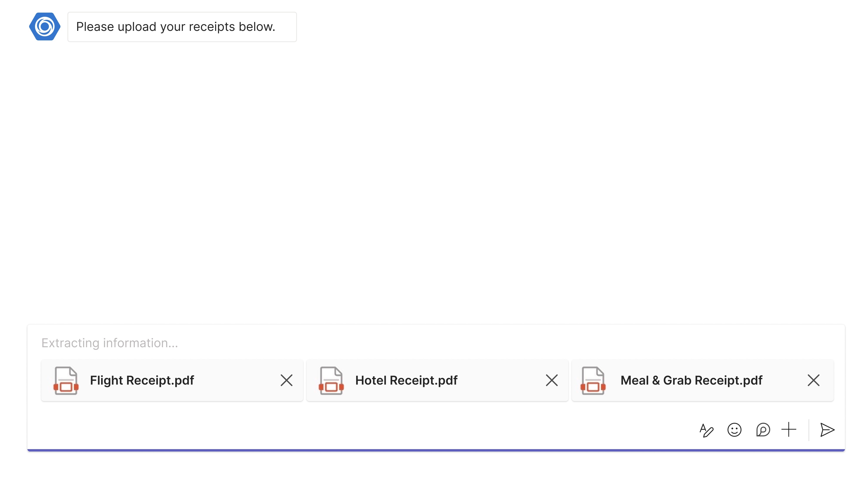This screenshot has width=868, height=488.
Task: Click the purple bar under compose box
Action: point(436,450)
